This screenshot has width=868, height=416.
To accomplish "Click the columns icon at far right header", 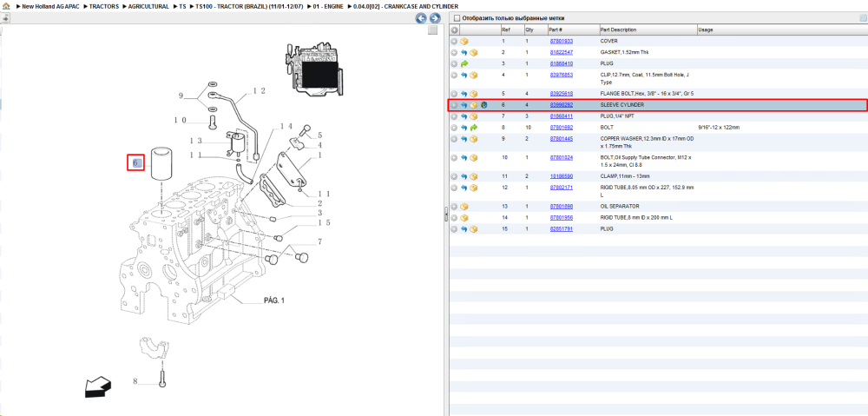I will click(x=863, y=18).
